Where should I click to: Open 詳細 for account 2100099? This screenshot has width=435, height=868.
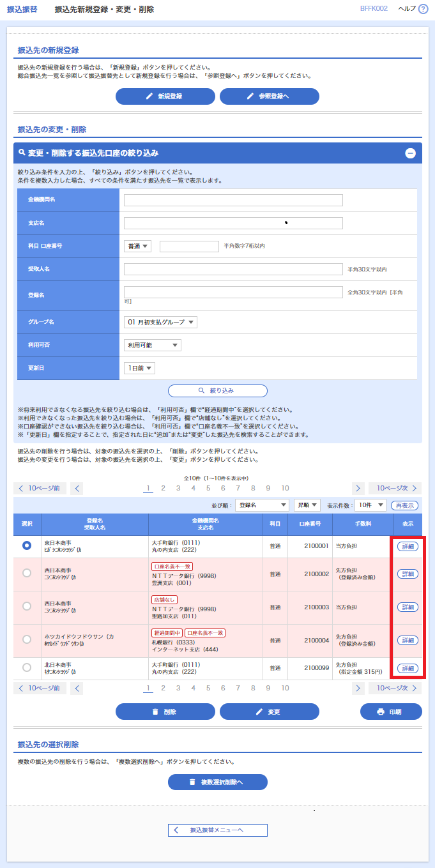point(408,669)
